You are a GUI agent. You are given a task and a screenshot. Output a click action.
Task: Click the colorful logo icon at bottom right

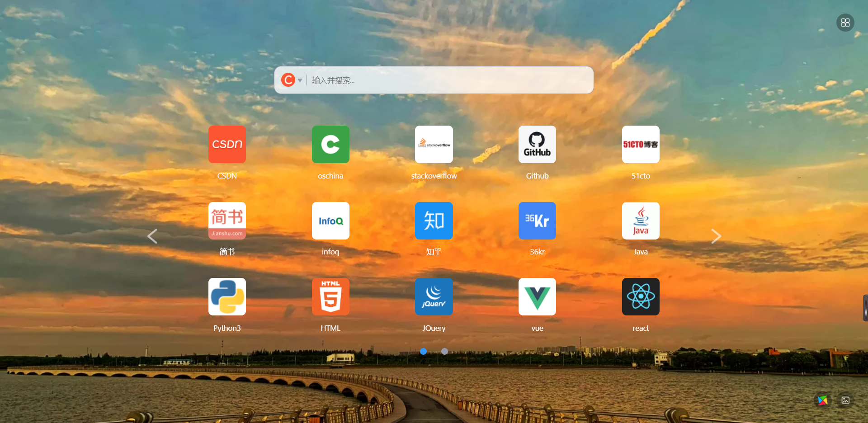click(822, 400)
